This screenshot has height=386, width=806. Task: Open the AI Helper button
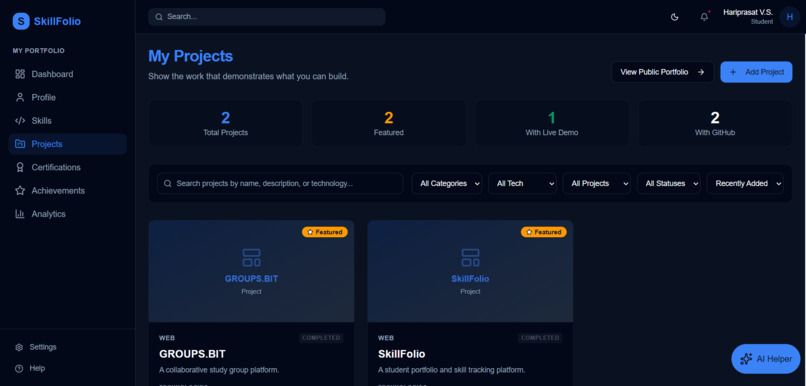coord(765,359)
